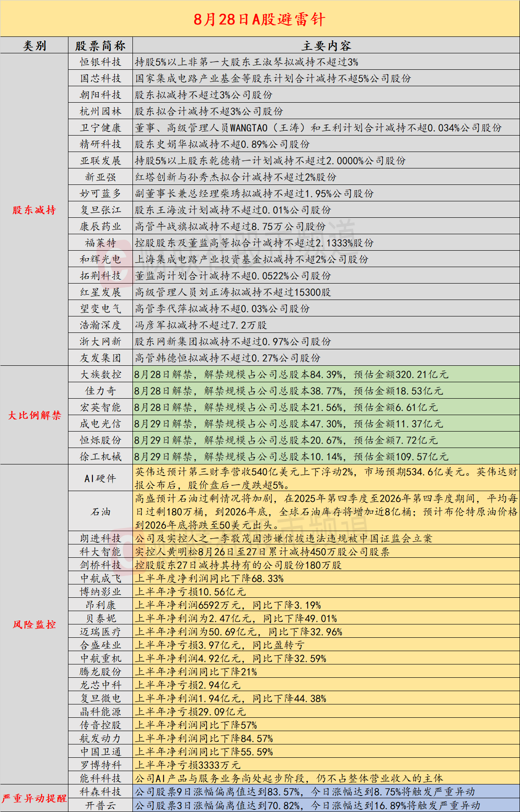
Task: Click stock name '卫宁健康'
Action: pos(100,128)
